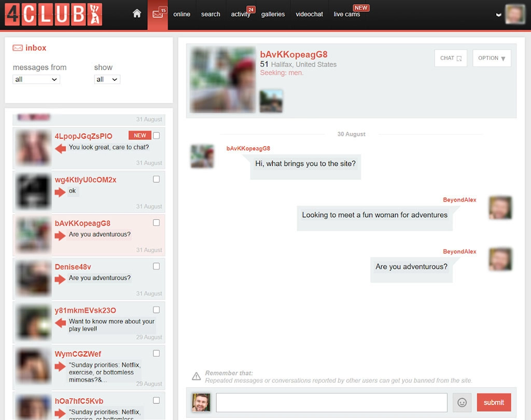Open the emoji picker in chat input

(x=462, y=402)
